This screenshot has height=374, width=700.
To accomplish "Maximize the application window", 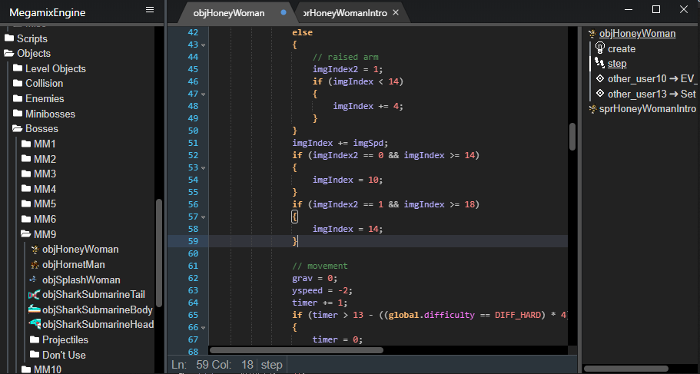I will click(656, 9).
